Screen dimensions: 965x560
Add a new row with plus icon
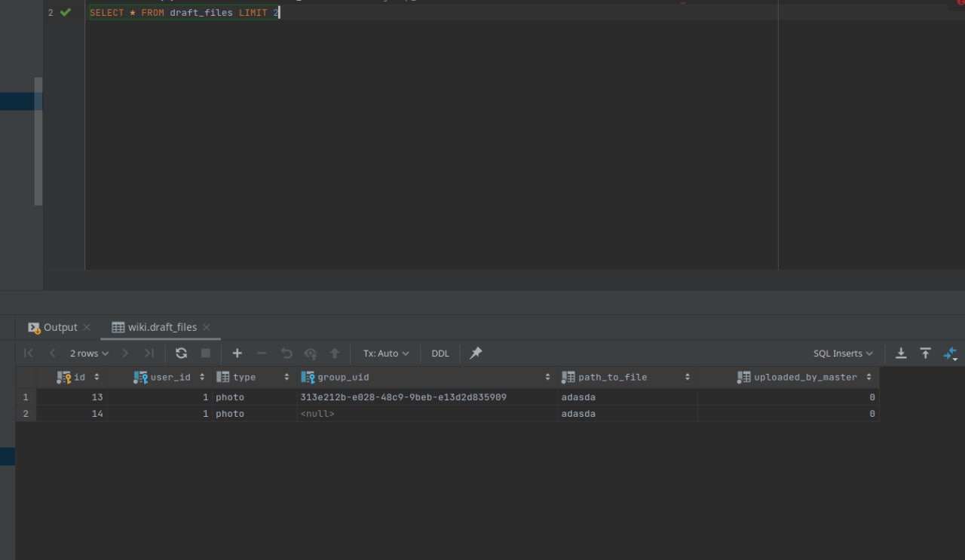tap(237, 353)
